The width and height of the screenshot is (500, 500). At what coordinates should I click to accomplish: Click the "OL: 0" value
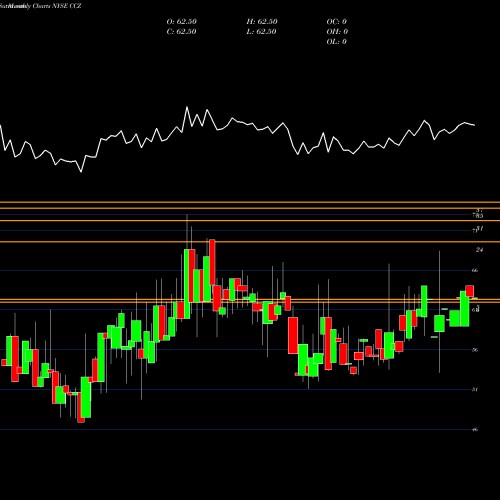pyautogui.click(x=337, y=42)
